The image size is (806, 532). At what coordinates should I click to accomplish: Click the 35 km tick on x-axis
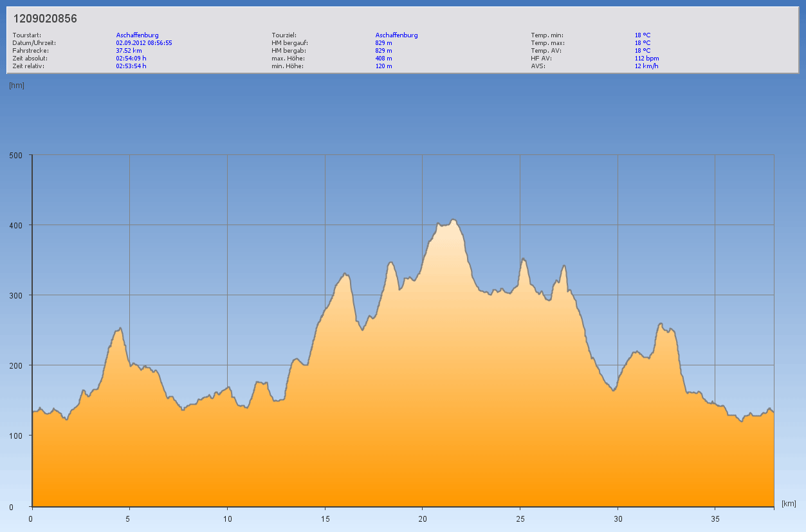715,518
